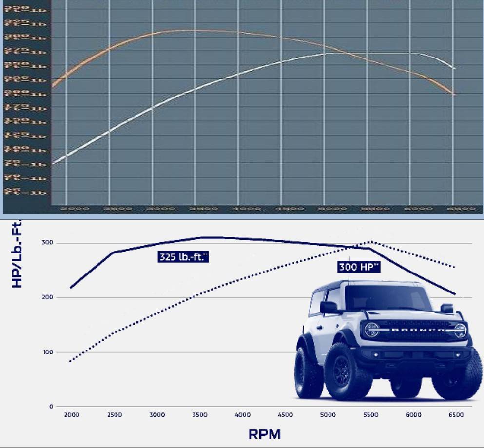Click the 2000 RPM label under dyno chart
This screenshot has height=448, width=484.
click(75, 209)
